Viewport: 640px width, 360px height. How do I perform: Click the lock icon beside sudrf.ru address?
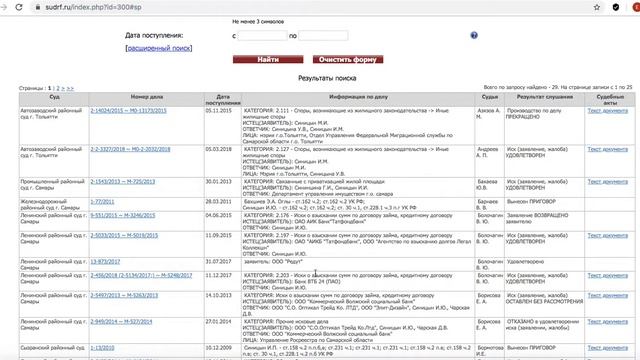37,7
